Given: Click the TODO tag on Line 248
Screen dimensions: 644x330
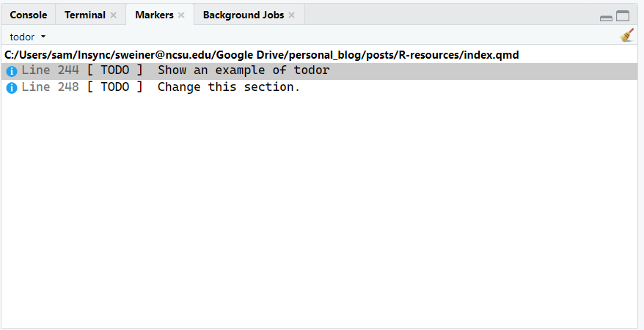Looking at the screenshot, I should [114, 87].
